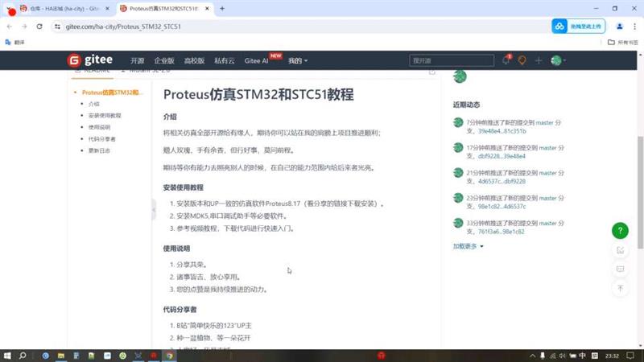Viewport: 644px width, 362px height.
Task: Click the contributor avatar above 近期动态
Action: [x=460, y=76]
